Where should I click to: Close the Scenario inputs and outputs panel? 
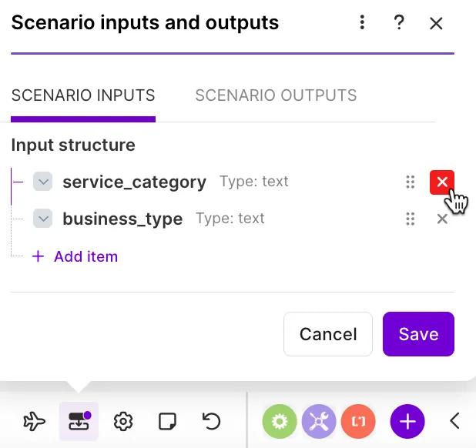click(436, 23)
